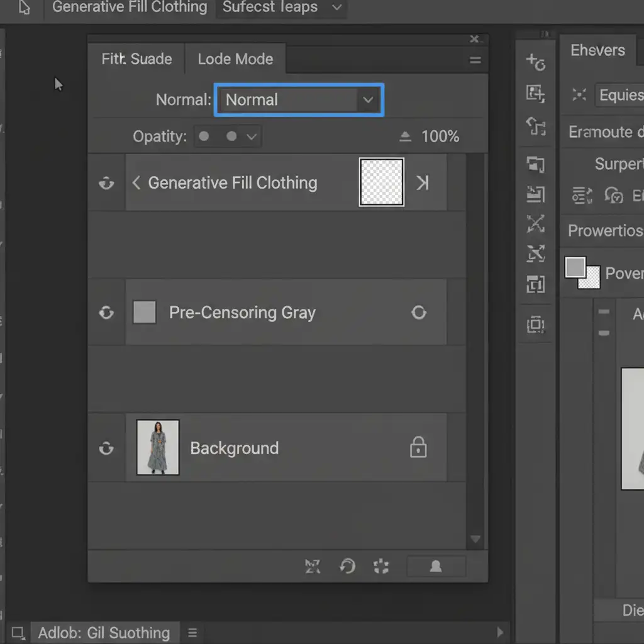Open the Normal blend mode dropdown
Screen dimensions: 644x644
(x=299, y=100)
